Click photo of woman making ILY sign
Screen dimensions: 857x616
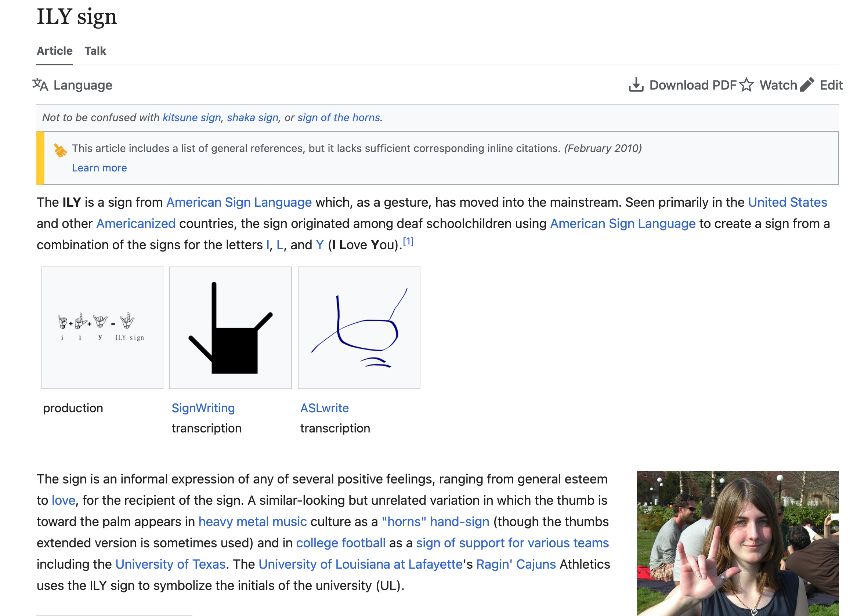point(738,543)
